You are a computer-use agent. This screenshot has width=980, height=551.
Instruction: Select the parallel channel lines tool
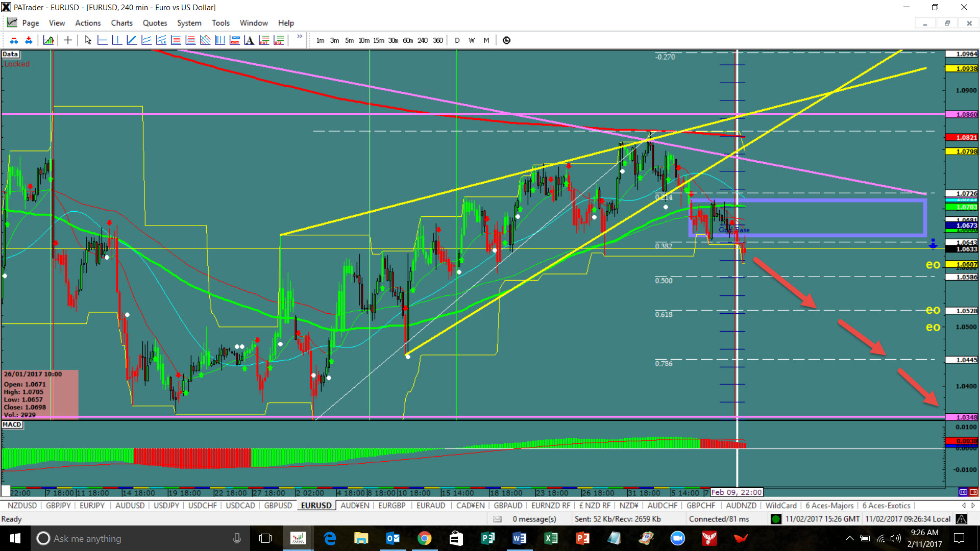pyautogui.click(x=146, y=40)
